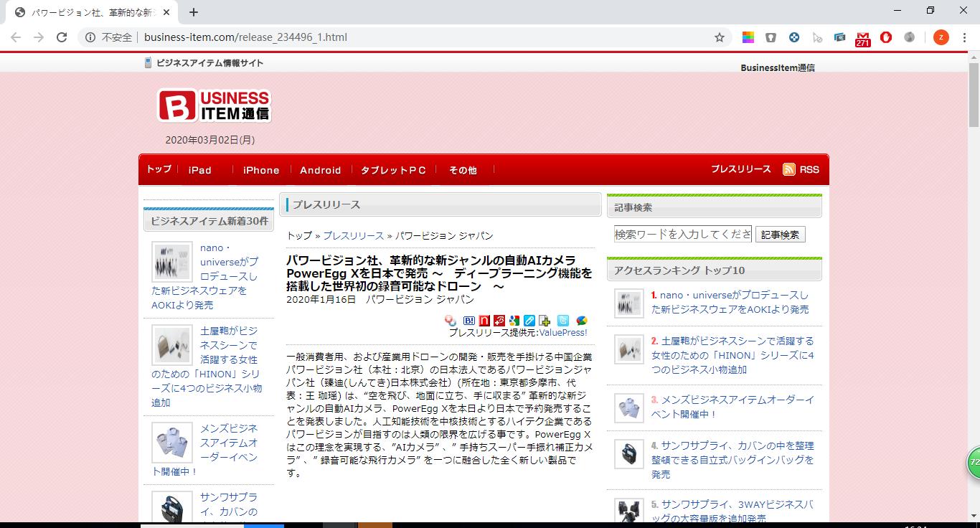
Task: Open the Chrome three-dot menu
Action: pos(965,37)
